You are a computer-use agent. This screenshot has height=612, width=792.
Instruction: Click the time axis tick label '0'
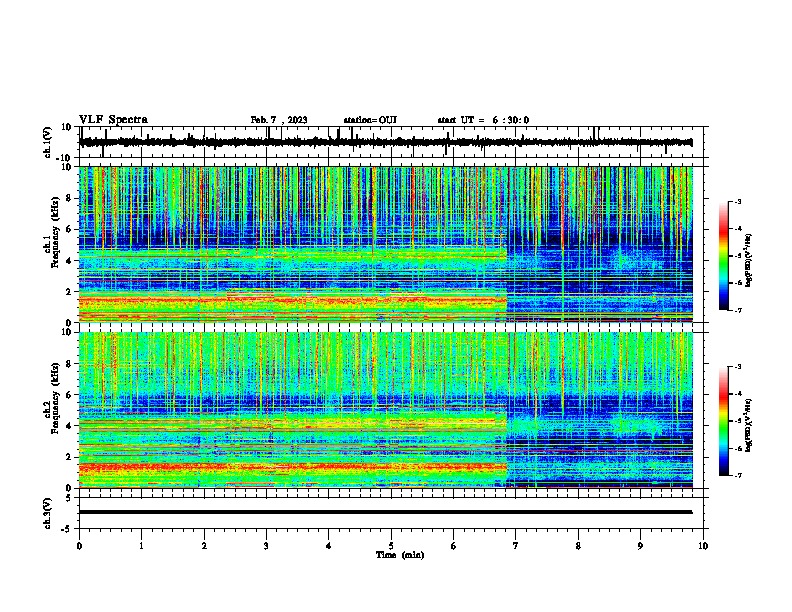tap(79, 546)
